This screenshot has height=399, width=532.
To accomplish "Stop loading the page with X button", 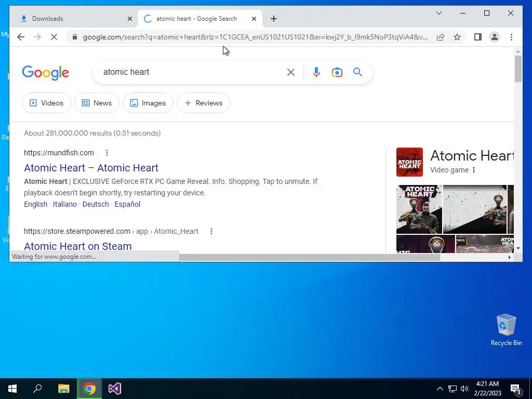I will tap(54, 37).
